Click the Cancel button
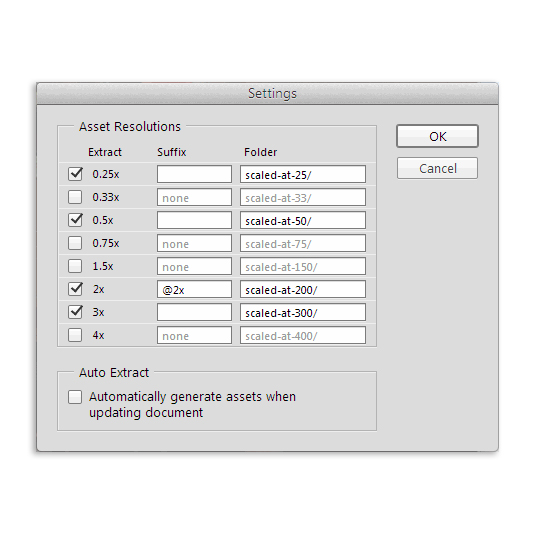The height and width of the screenshot is (535, 535). tap(437, 168)
